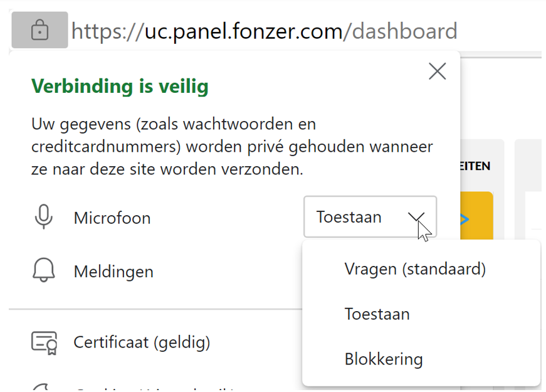Click the 'Verbinding is veilig' heading
This screenshot has height=392, width=546.
click(x=120, y=86)
